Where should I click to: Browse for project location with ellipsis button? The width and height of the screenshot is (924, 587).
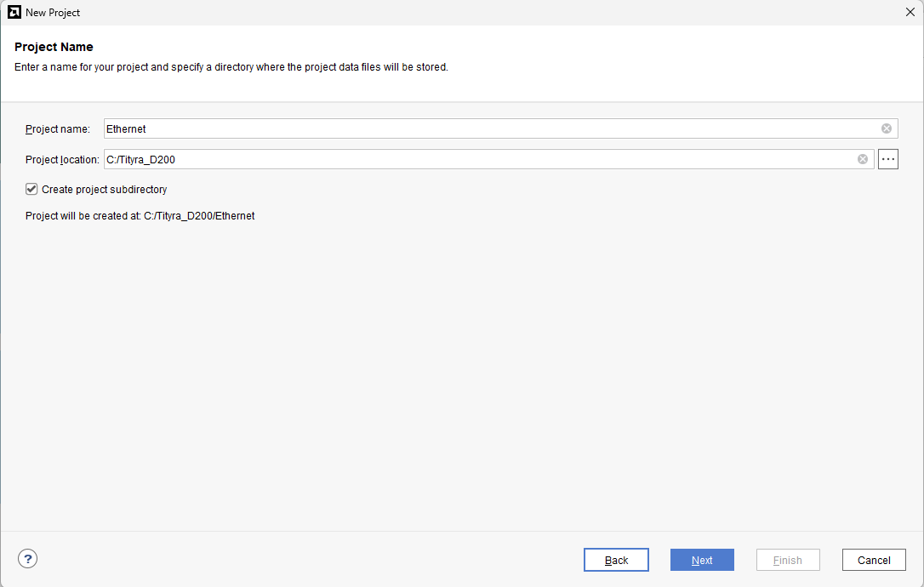[x=888, y=159]
